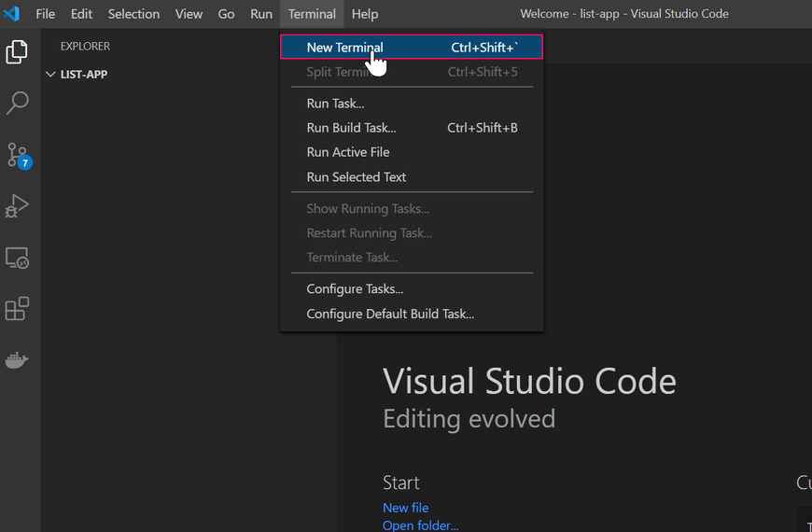Click the Editing evolved subtitle

[469, 418]
